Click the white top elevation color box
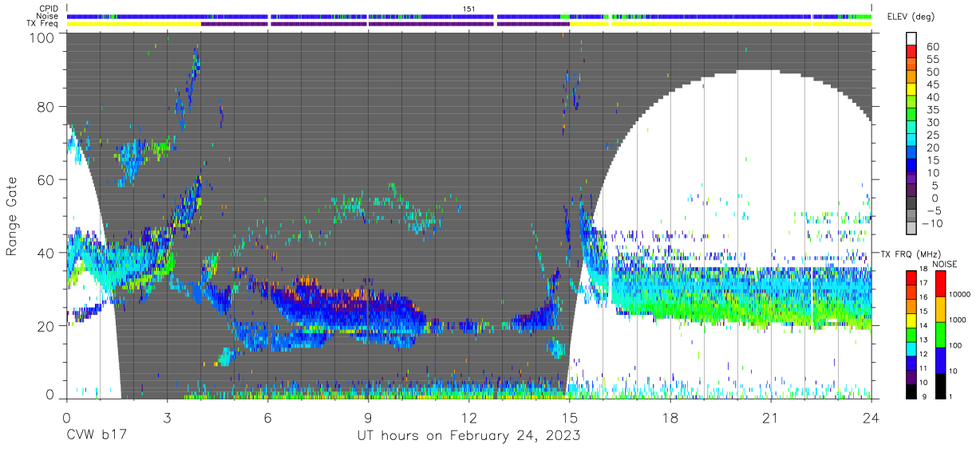The width and height of the screenshot is (980, 452). [x=911, y=36]
